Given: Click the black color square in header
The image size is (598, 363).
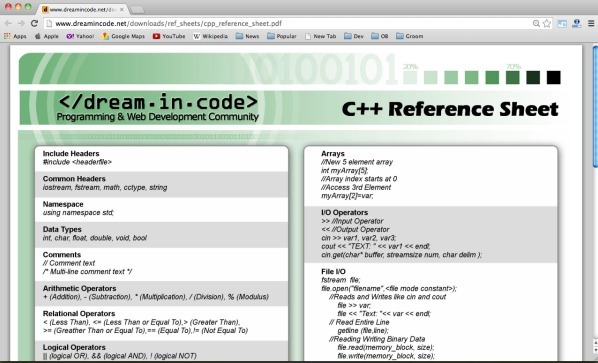Looking at the screenshot, I should tap(553, 77).
